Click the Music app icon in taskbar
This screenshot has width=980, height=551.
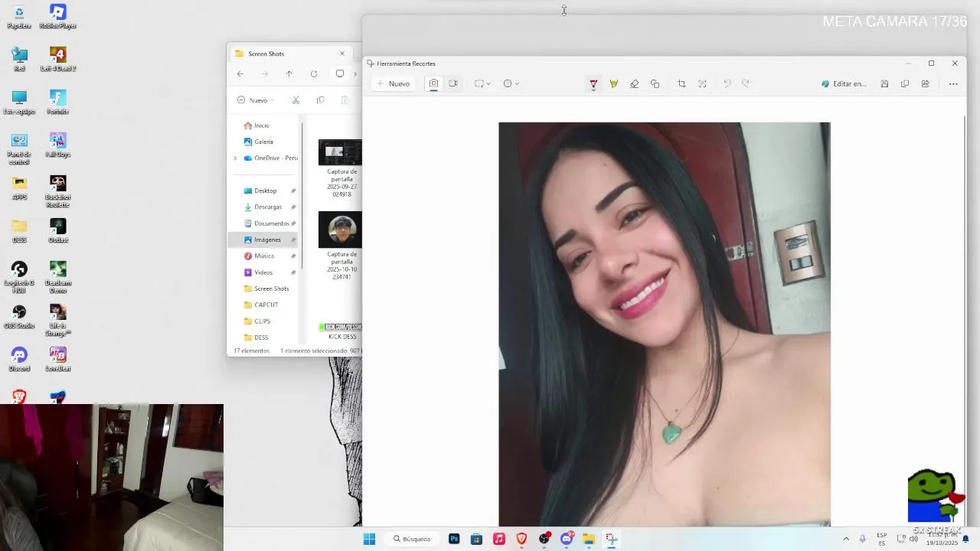click(x=499, y=539)
